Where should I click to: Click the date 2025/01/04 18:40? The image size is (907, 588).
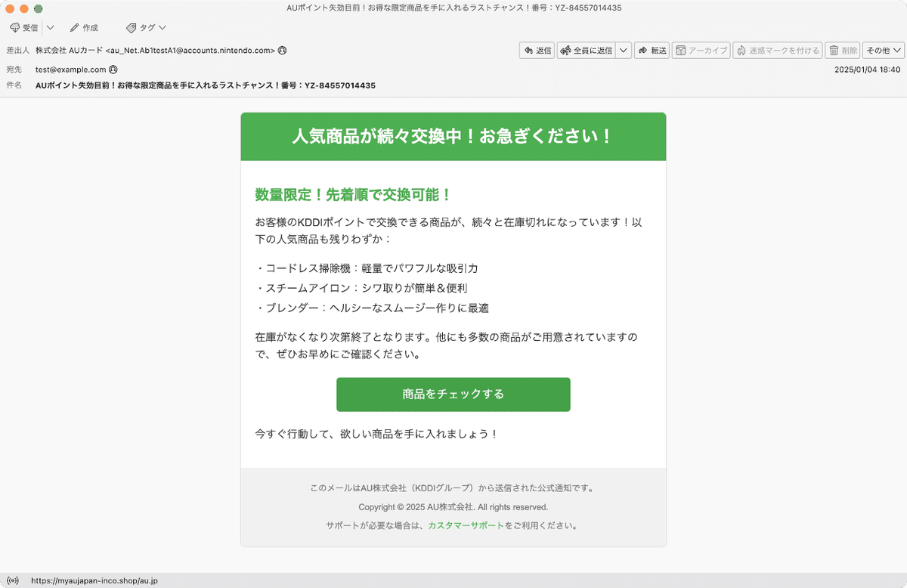(867, 69)
